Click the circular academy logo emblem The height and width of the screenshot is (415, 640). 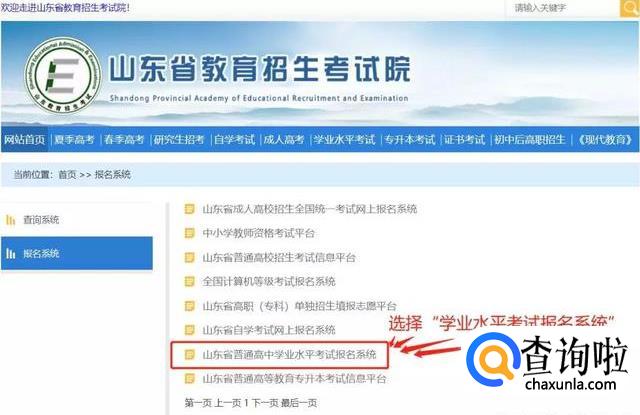click(63, 75)
